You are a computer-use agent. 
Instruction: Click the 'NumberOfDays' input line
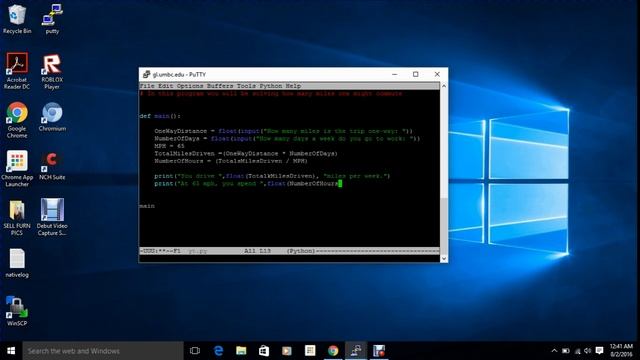[287, 138]
